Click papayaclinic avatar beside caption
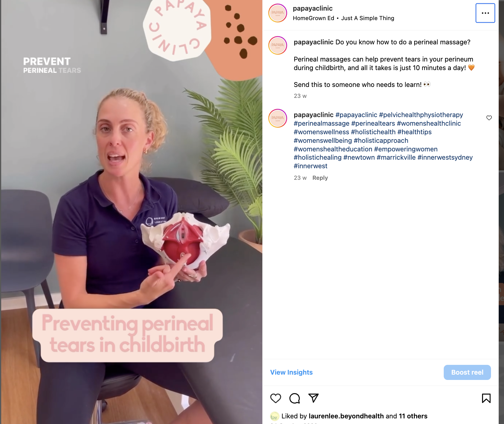 click(x=278, y=45)
